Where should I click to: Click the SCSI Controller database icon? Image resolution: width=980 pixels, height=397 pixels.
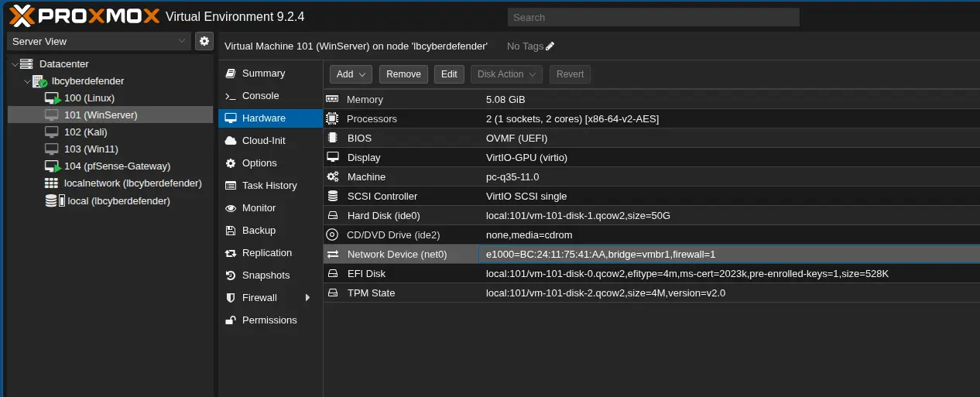coord(333,196)
